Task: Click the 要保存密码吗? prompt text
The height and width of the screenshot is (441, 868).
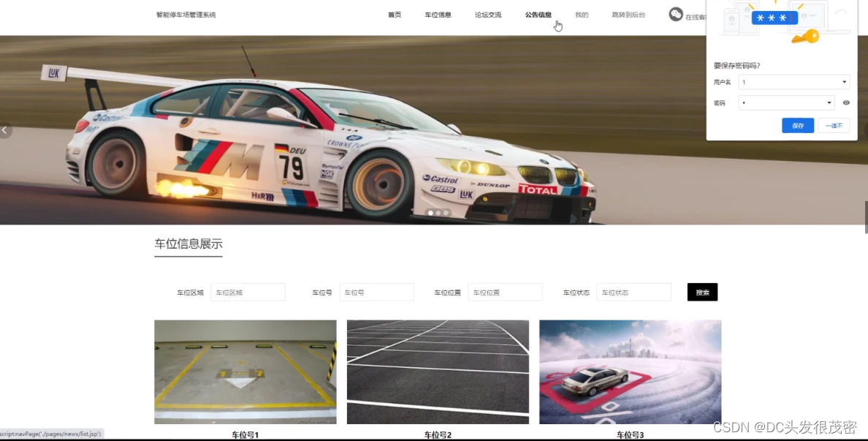Action: coord(736,65)
